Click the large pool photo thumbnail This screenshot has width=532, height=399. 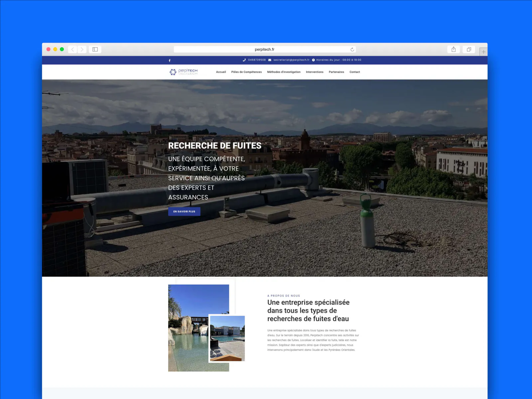click(x=188, y=328)
